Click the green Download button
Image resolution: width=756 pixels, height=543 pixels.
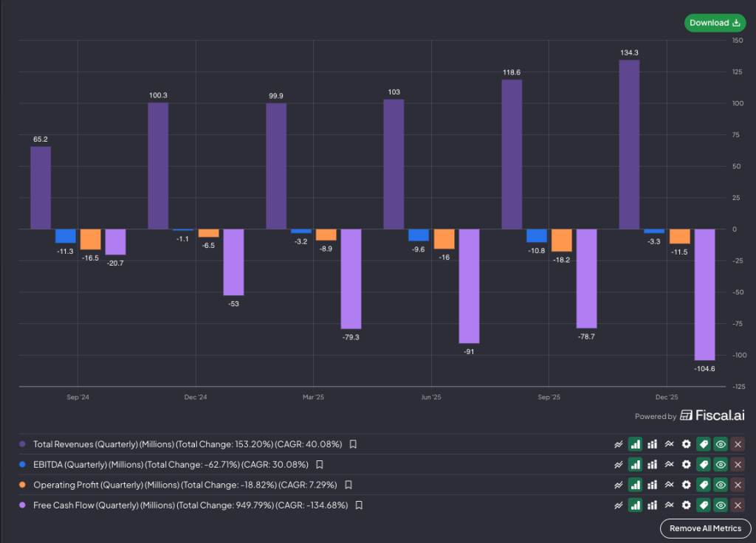pos(714,23)
